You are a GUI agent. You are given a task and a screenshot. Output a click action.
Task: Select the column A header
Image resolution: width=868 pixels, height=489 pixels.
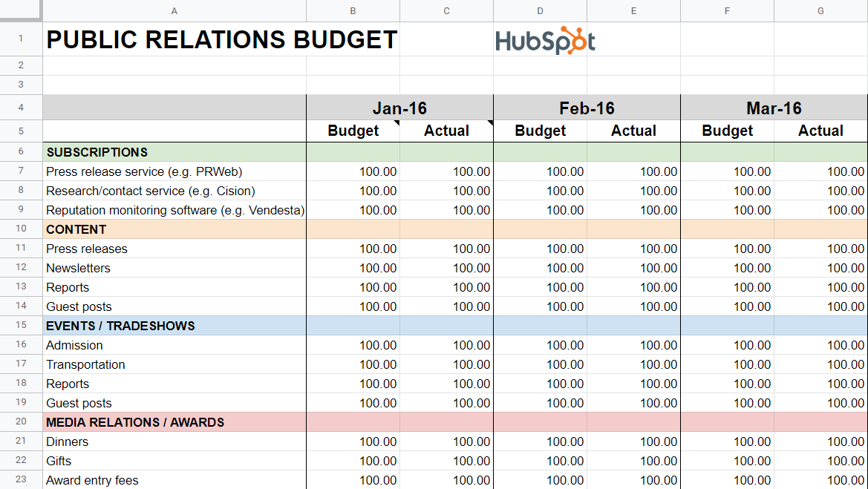coord(174,10)
